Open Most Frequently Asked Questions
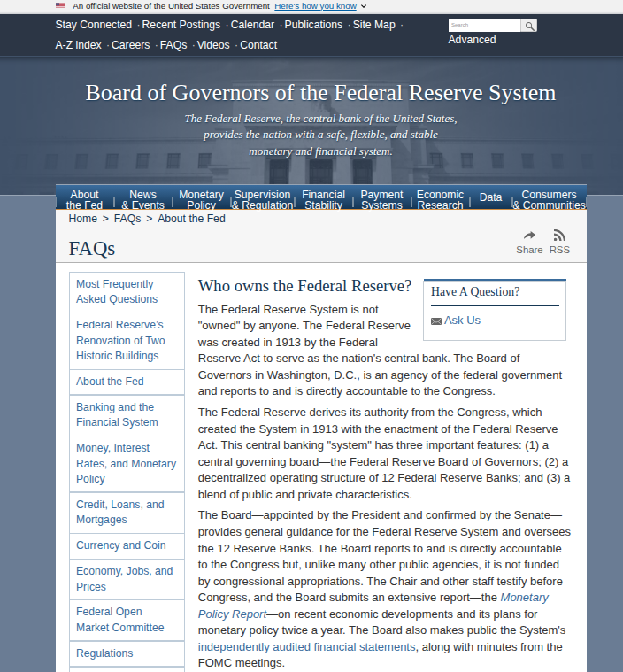The image size is (623, 672). point(127,292)
